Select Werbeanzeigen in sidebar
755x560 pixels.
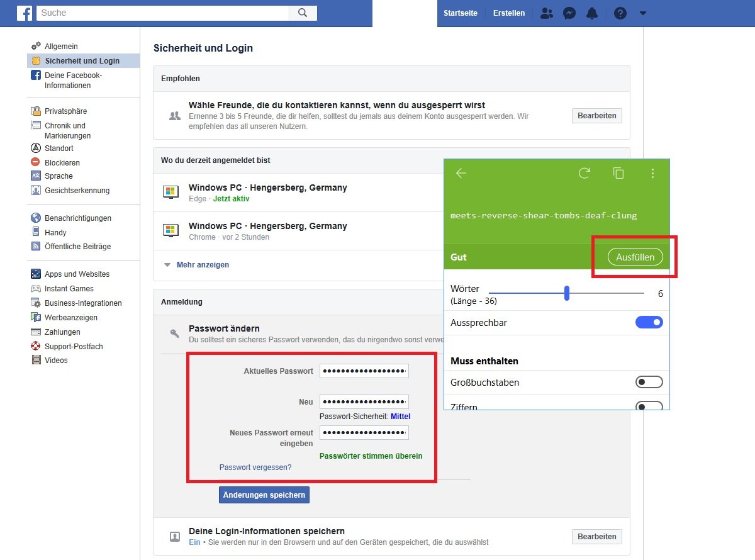71,317
